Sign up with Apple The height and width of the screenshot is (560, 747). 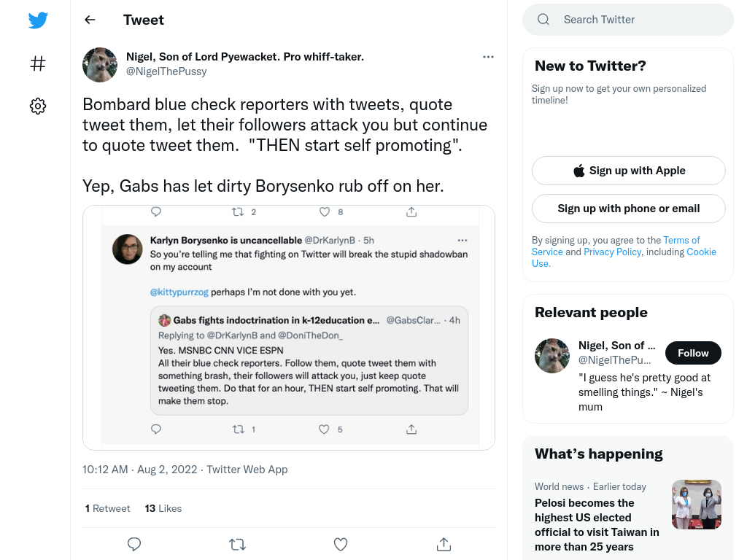coord(629,171)
